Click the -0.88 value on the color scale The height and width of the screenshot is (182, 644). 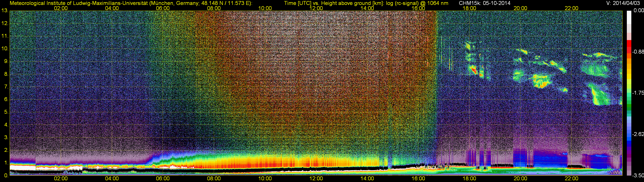638,52
